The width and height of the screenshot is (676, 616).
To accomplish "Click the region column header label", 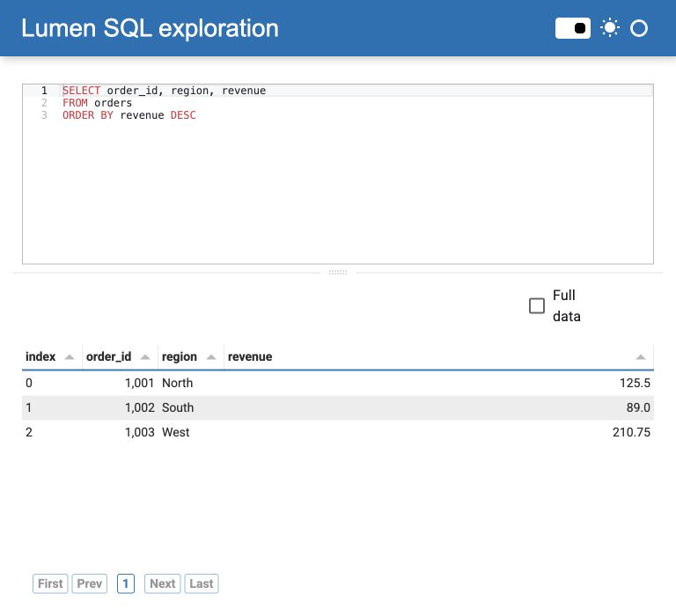I will (x=180, y=356).
